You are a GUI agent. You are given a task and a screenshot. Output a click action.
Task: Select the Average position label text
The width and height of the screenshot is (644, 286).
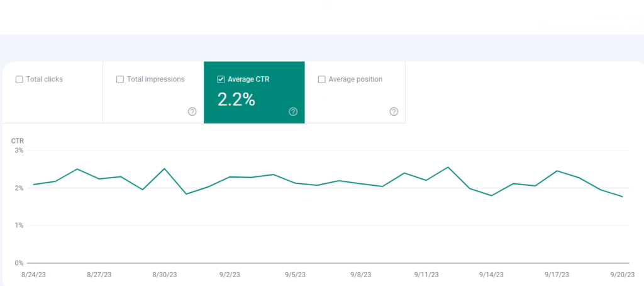[356, 79]
